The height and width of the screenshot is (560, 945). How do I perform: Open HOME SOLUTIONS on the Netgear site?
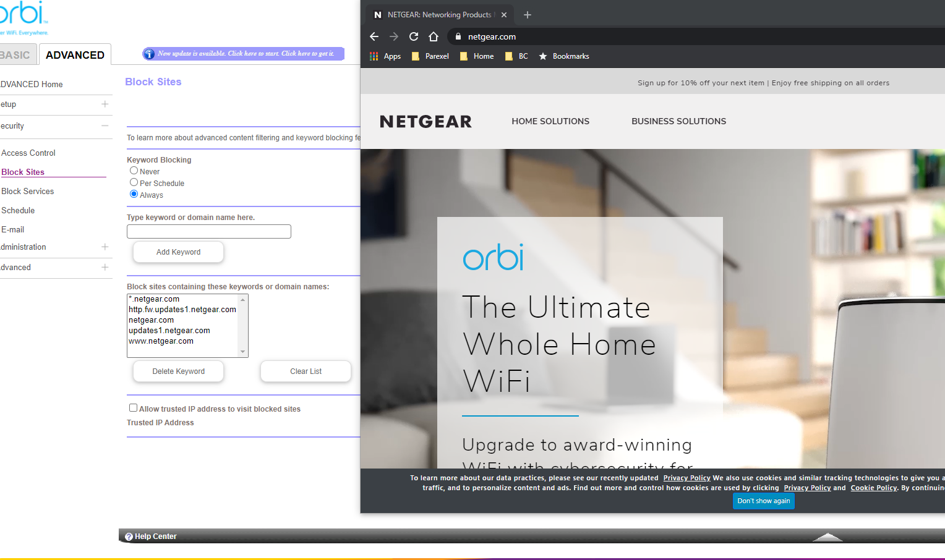click(550, 121)
